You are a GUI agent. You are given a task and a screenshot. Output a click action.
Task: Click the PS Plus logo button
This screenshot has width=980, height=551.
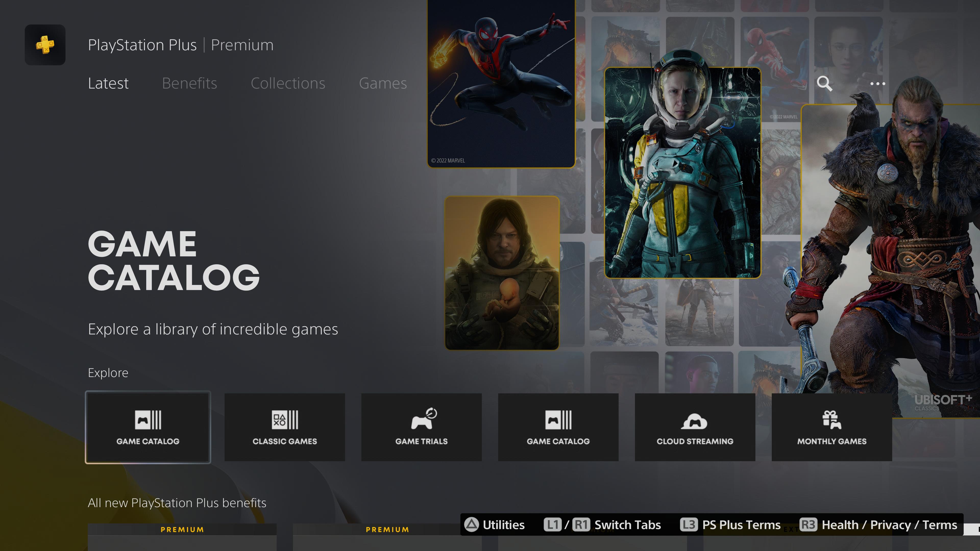tap(44, 44)
